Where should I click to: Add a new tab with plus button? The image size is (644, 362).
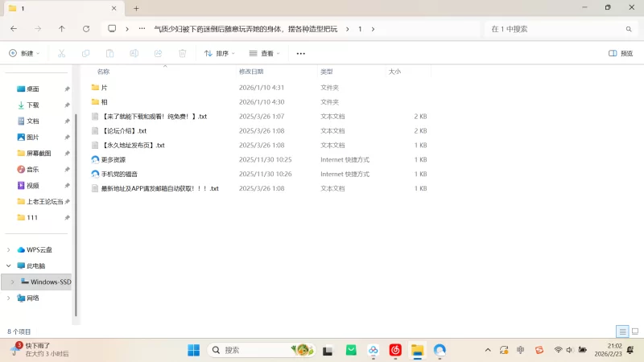136,8
